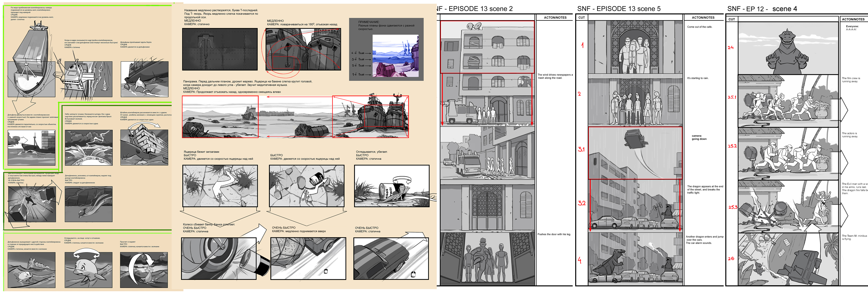The image size is (868, 294).
Task: Click the ACTON/NOTES header in scene 5
Action: pyautogui.click(x=703, y=17)
